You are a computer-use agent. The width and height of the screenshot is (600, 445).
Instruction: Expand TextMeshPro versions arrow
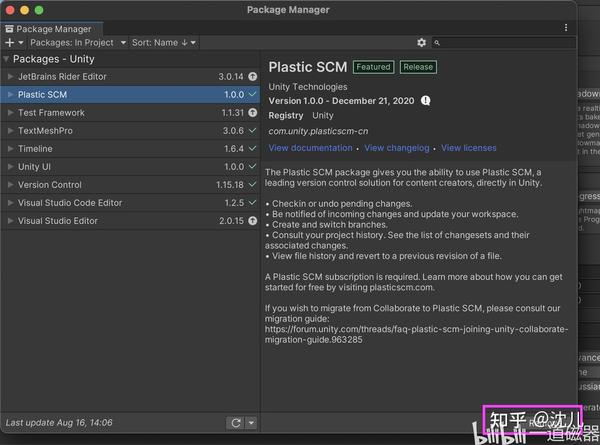(x=11, y=130)
